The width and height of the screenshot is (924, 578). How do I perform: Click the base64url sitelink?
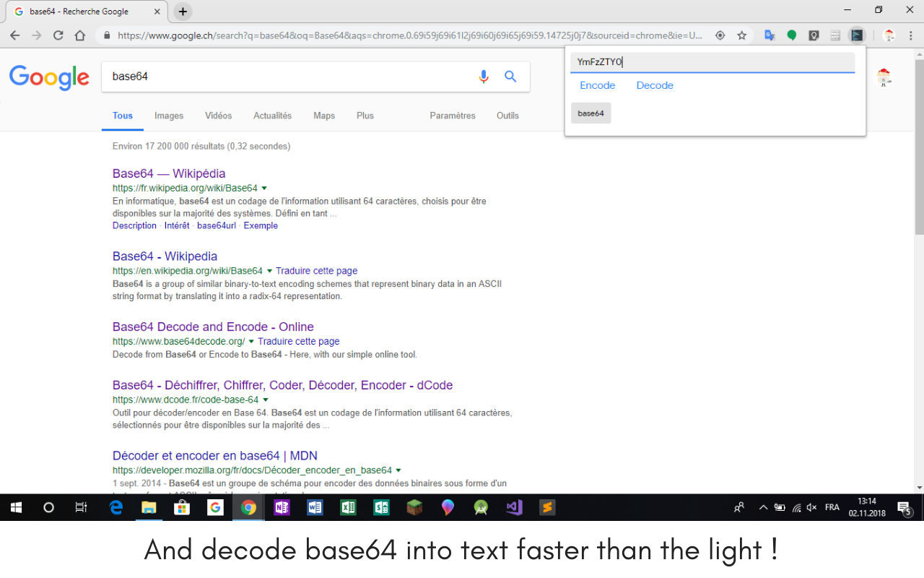[217, 225]
